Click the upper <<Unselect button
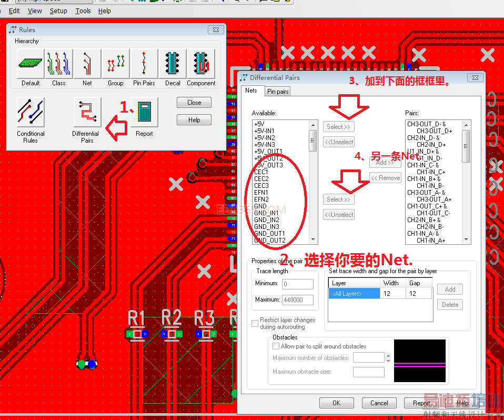 point(338,142)
